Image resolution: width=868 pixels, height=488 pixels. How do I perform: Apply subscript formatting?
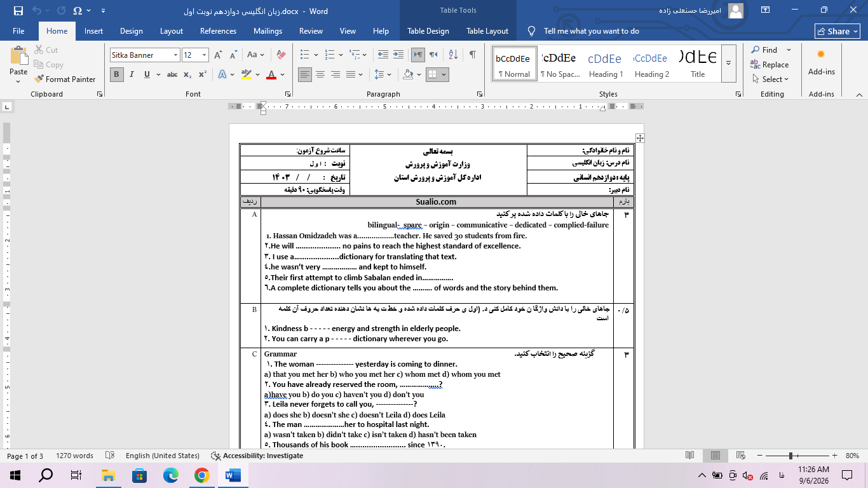tap(187, 74)
